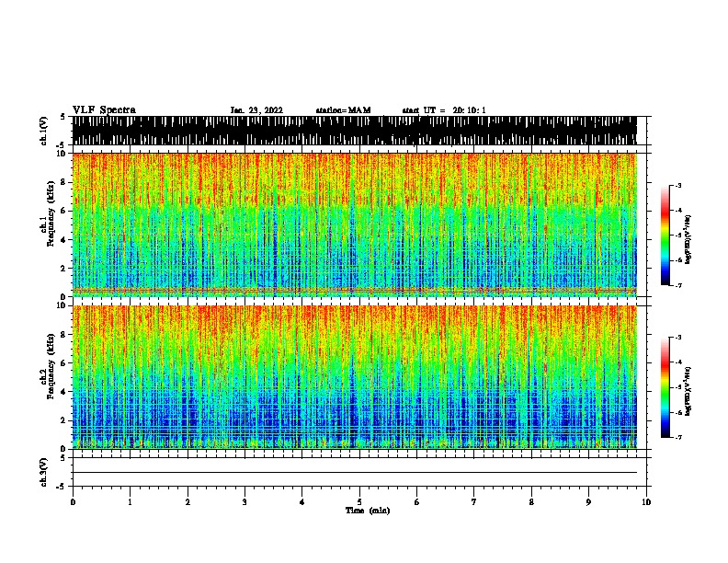Click the "-4" tick on ch.1 colorbar
Screen dimensions: 728x563
pos(678,211)
